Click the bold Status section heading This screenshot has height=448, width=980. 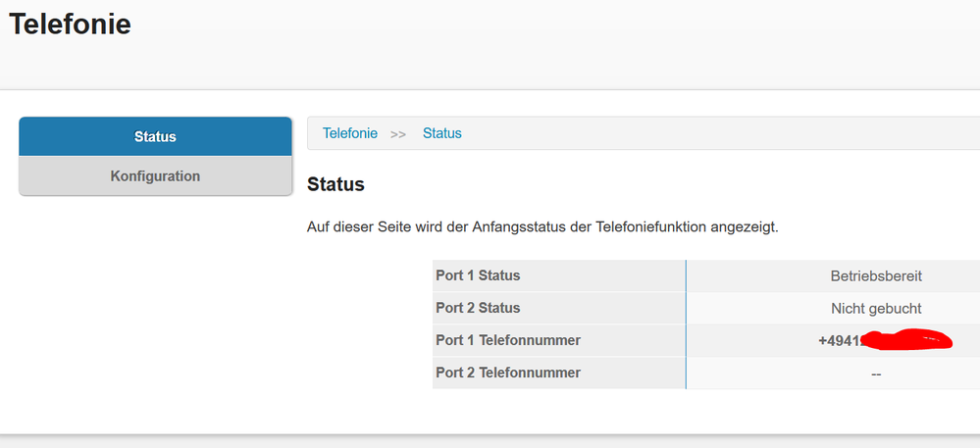click(335, 184)
